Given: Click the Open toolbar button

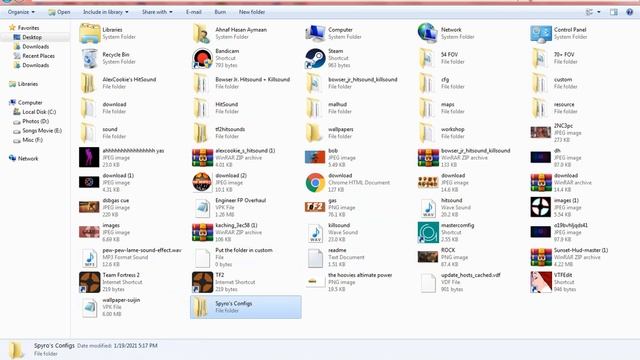Looking at the screenshot, I should [x=59, y=12].
